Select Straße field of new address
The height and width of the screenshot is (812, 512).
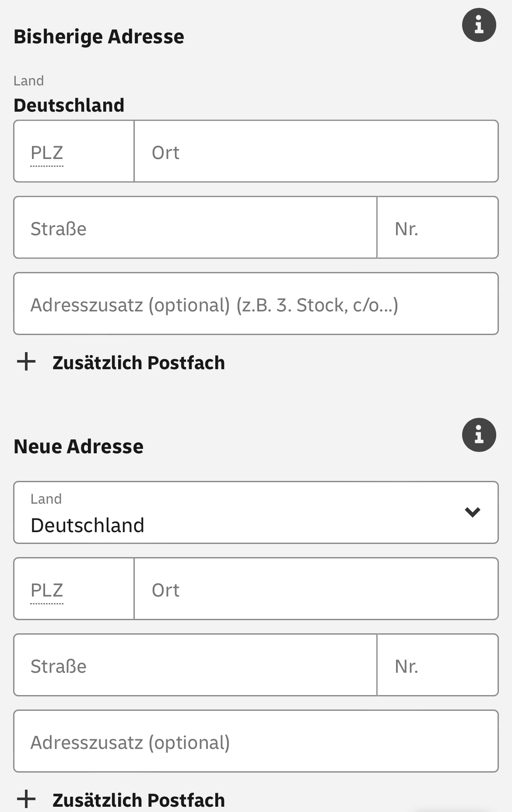click(195, 665)
